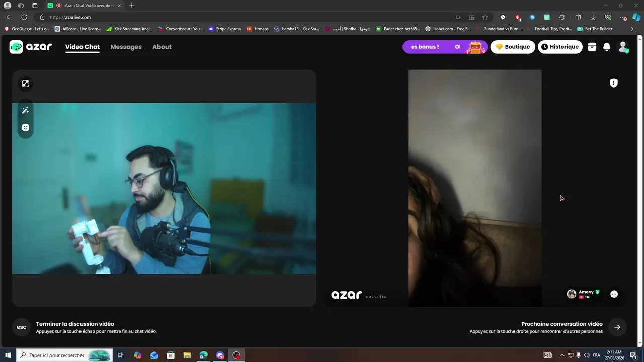Viewport: 644px width, 362px height.
Task: Open the face sticker filter
Action: tap(25, 127)
